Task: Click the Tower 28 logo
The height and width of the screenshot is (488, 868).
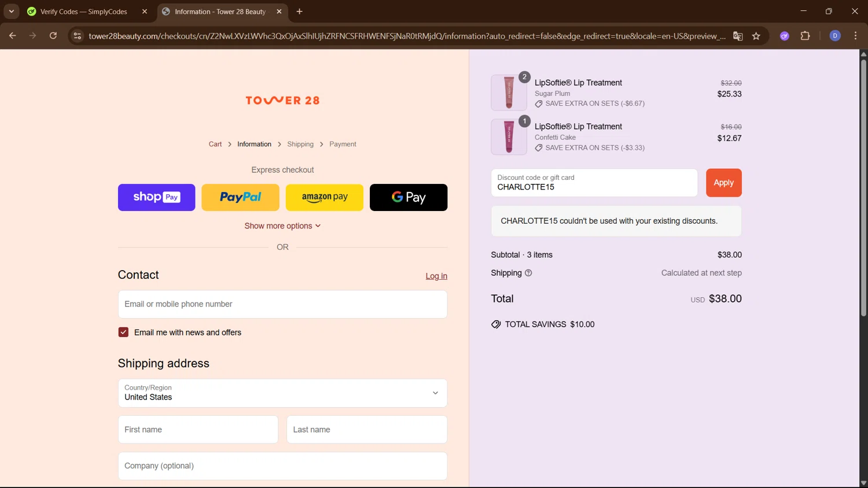Action: 282,101
